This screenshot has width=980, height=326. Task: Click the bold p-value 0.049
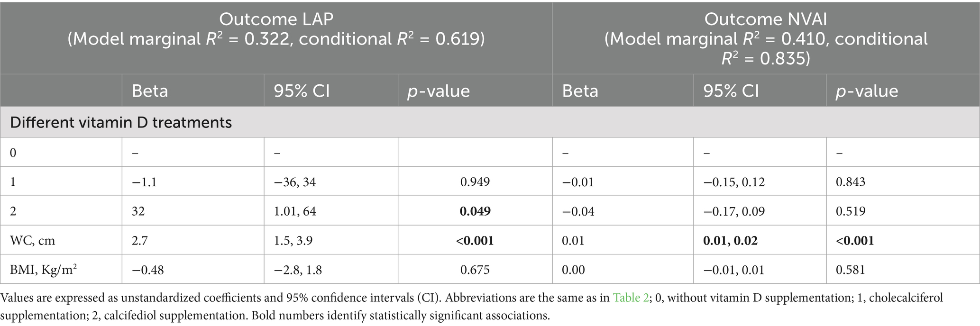(475, 211)
